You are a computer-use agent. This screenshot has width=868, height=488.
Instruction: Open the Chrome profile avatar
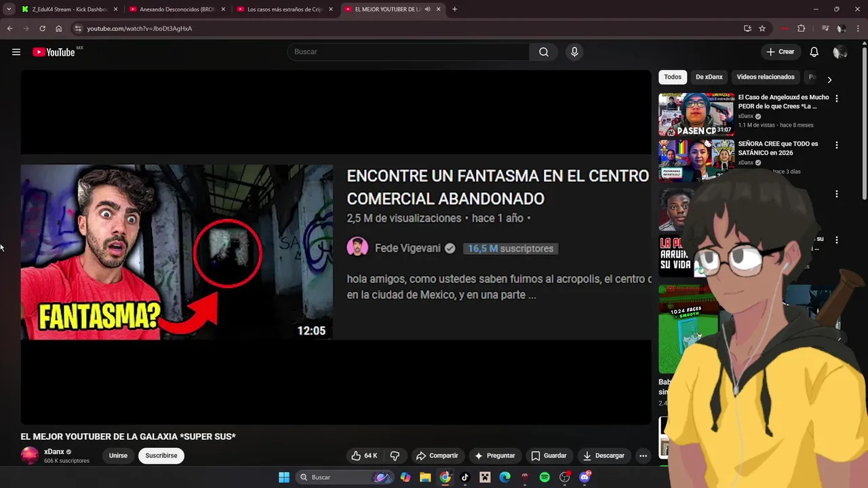842,28
